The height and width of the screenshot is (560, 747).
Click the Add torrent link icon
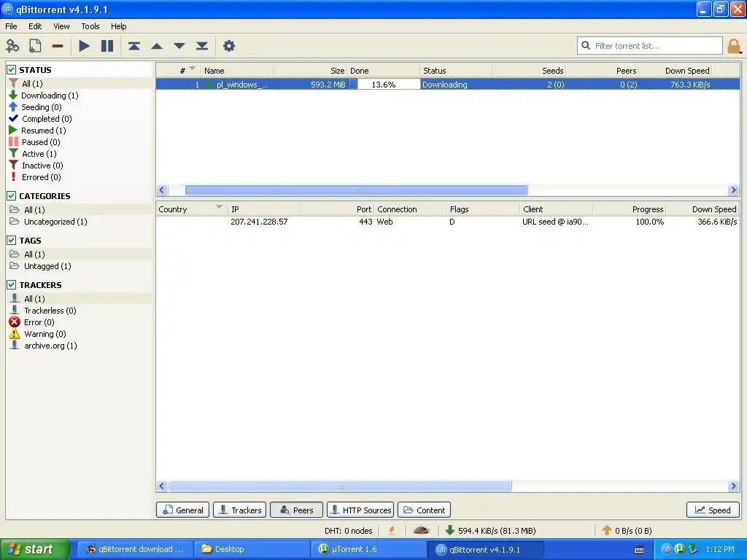click(x=12, y=46)
